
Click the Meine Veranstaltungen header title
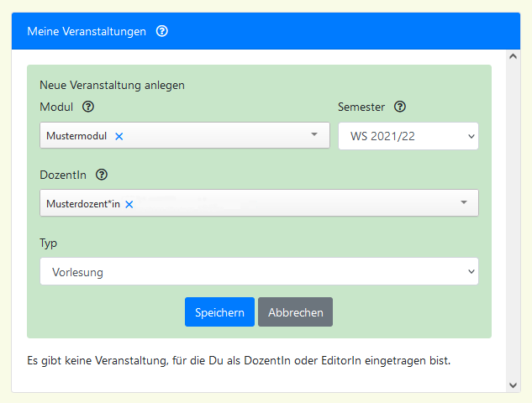coord(87,31)
